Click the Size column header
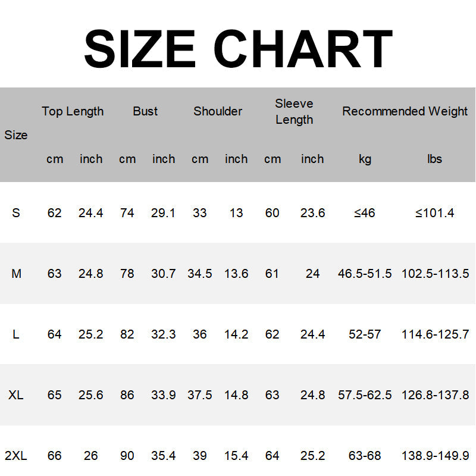This screenshot has height=476, width=476. [x=16, y=135]
